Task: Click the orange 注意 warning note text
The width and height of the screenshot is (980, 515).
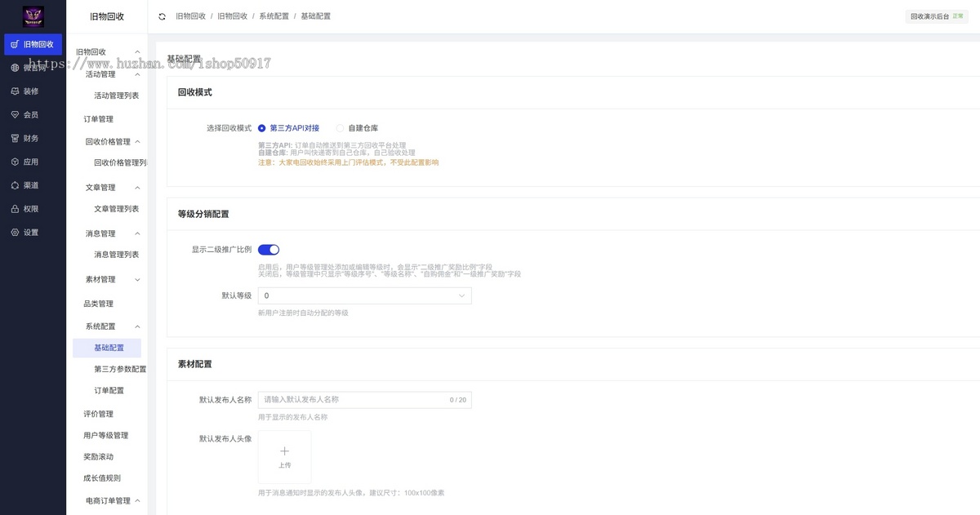Action: [x=348, y=162]
